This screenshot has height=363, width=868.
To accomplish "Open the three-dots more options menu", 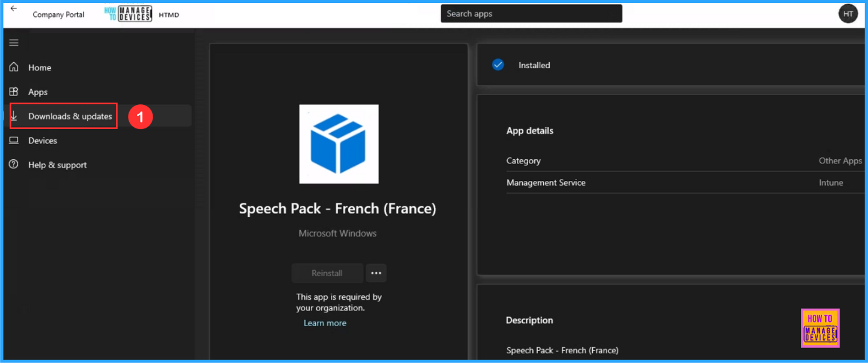I will [x=376, y=273].
